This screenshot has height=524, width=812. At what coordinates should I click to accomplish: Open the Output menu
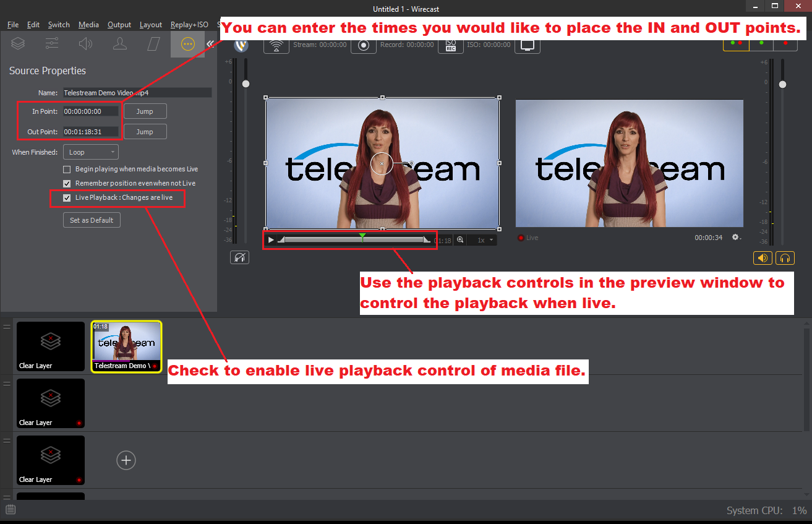(119, 25)
